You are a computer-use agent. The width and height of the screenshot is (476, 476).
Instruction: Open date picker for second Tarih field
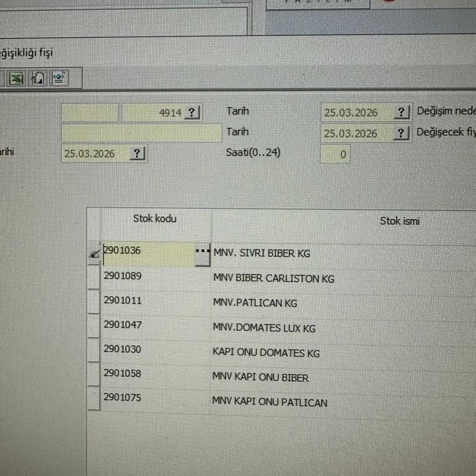tap(401, 133)
